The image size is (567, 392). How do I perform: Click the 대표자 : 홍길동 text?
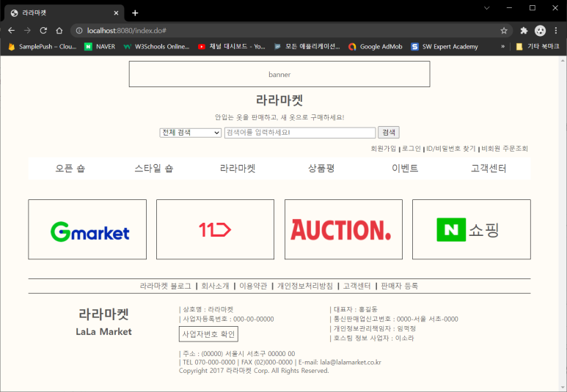354,309
